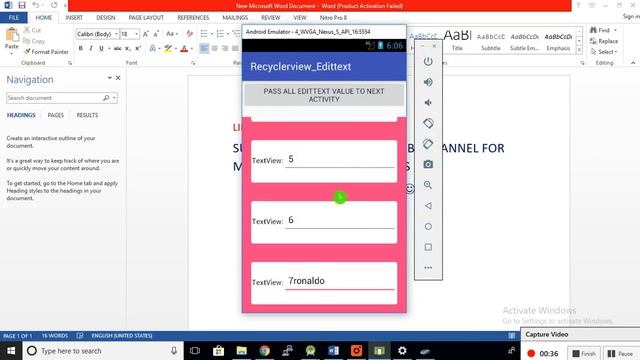Viewport: 640px width, 360px height.
Task: Open the font name dropdown (Calibri Body)
Action: pyautogui.click(x=116, y=34)
